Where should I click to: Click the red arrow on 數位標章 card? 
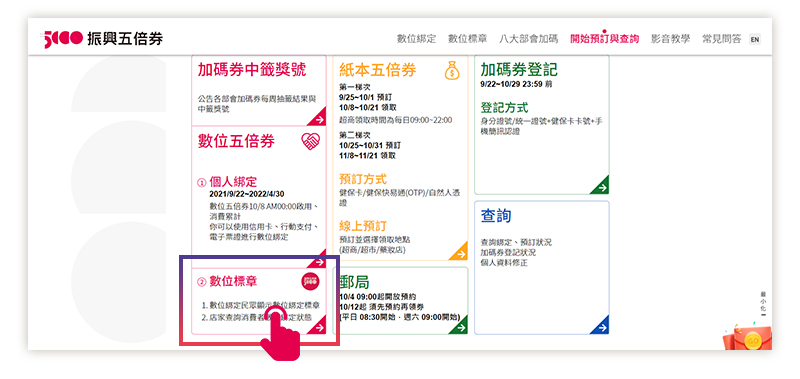[319, 327]
